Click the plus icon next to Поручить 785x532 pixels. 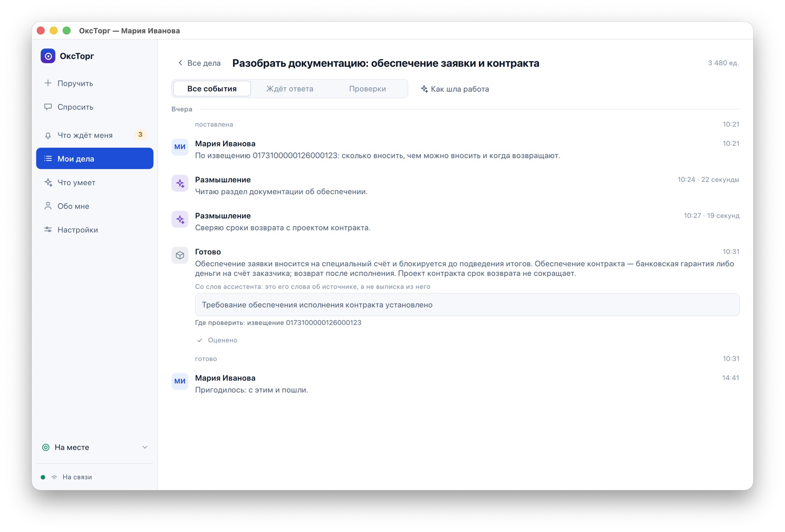coord(48,83)
